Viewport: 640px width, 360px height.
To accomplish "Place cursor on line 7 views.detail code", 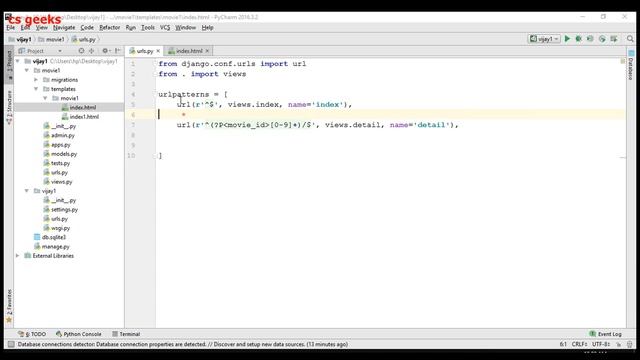I will point(352,125).
